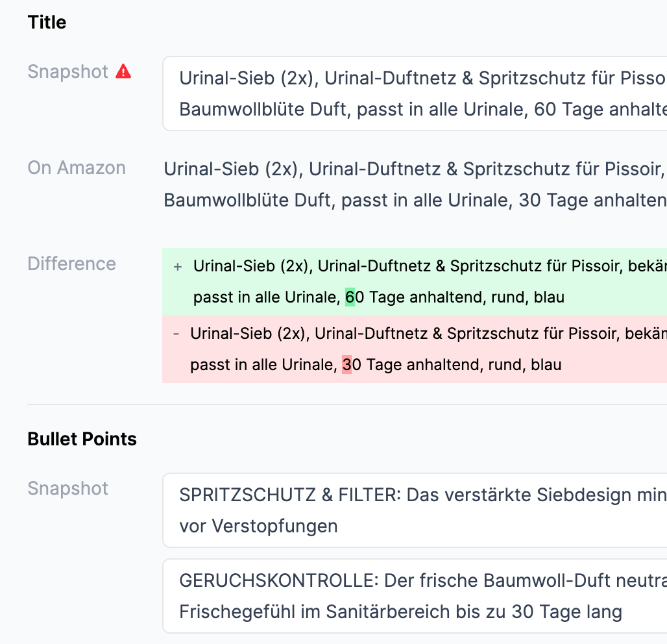Click the GERUCHSKONTROLLE bullet point field
This screenshot has width=667, height=644.
tap(415, 596)
